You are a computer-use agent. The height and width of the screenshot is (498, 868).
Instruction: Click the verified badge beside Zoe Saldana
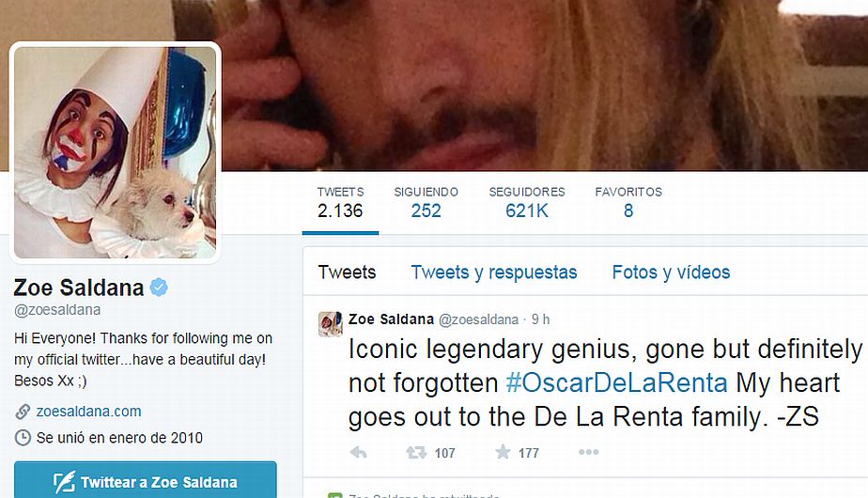(x=159, y=287)
